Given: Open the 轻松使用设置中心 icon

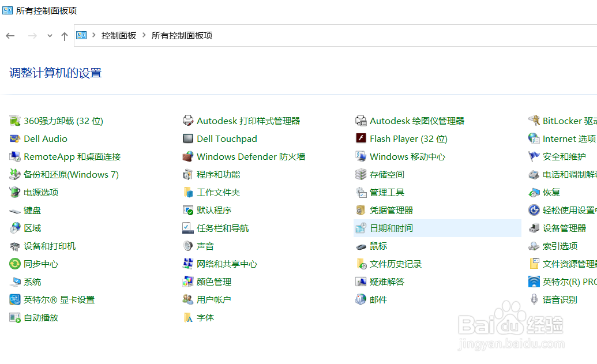Looking at the screenshot, I should (534, 210).
